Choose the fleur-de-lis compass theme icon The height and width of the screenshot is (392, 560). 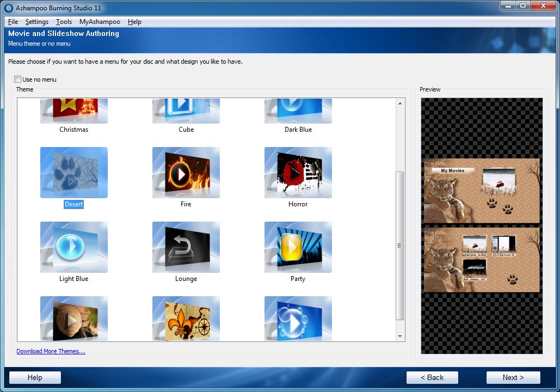coord(186,318)
